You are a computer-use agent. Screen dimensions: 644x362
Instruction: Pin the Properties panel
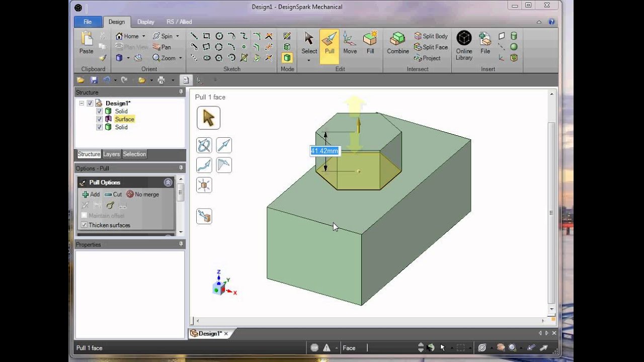[181, 244]
